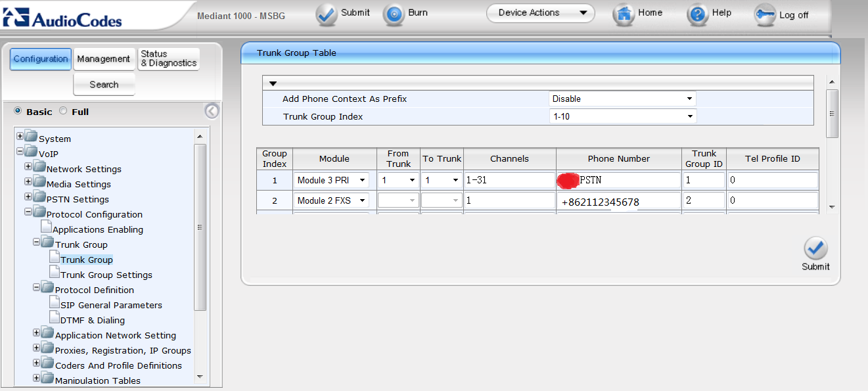Expand Coders And Profile Definitions node
The width and height of the screenshot is (868, 391).
point(37,363)
